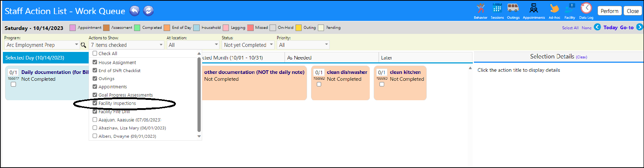Select checkbox on clean kitchen card

[382, 84]
